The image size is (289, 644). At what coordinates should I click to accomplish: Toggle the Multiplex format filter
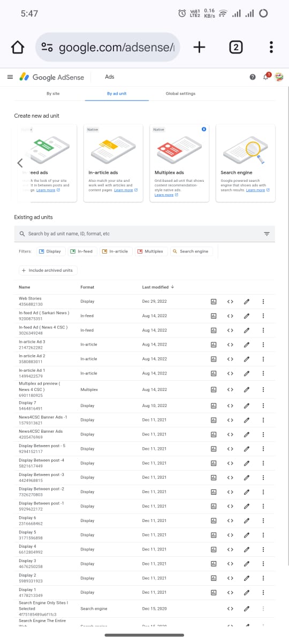(x=150, y=251)
